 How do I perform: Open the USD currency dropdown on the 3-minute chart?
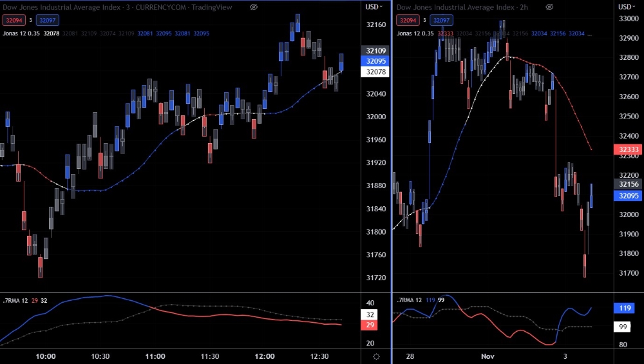click(374, 6)
